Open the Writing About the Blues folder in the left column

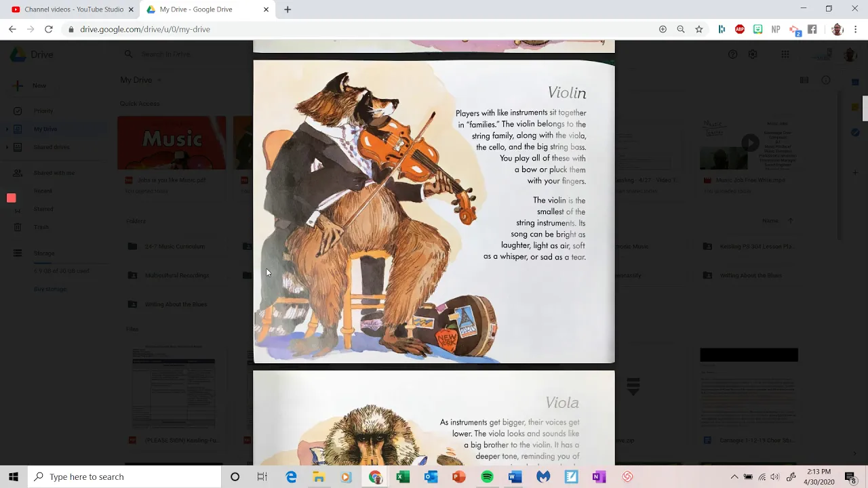(176, 304)
